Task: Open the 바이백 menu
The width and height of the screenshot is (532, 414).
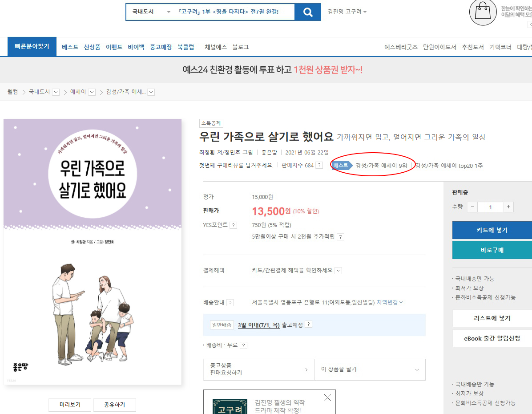Action: [x=136, y=47]
